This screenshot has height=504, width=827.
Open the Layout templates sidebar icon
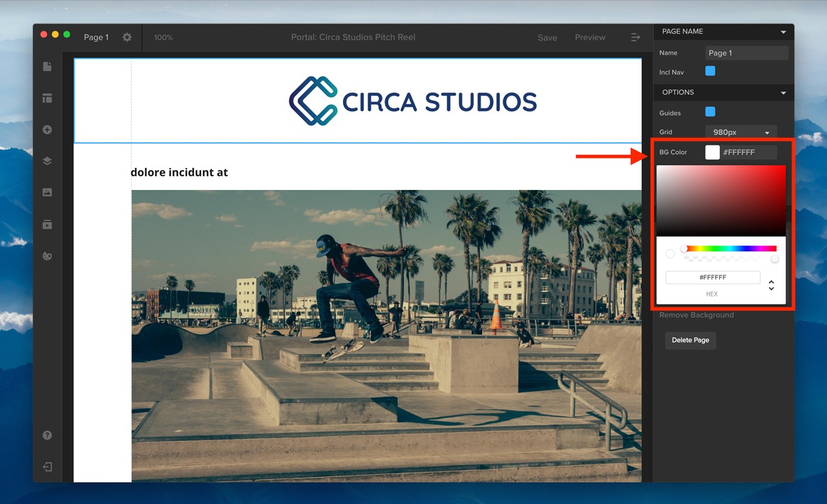(47, 98)
